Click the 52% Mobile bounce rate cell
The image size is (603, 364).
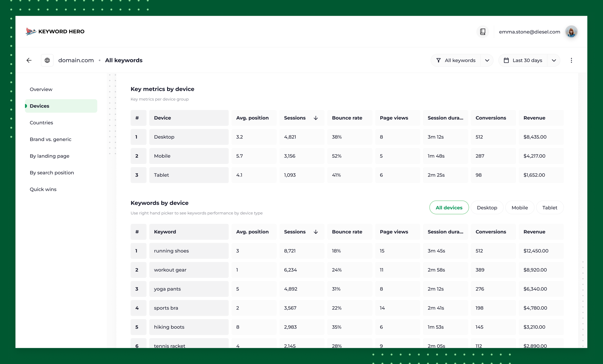click(350, 156)
